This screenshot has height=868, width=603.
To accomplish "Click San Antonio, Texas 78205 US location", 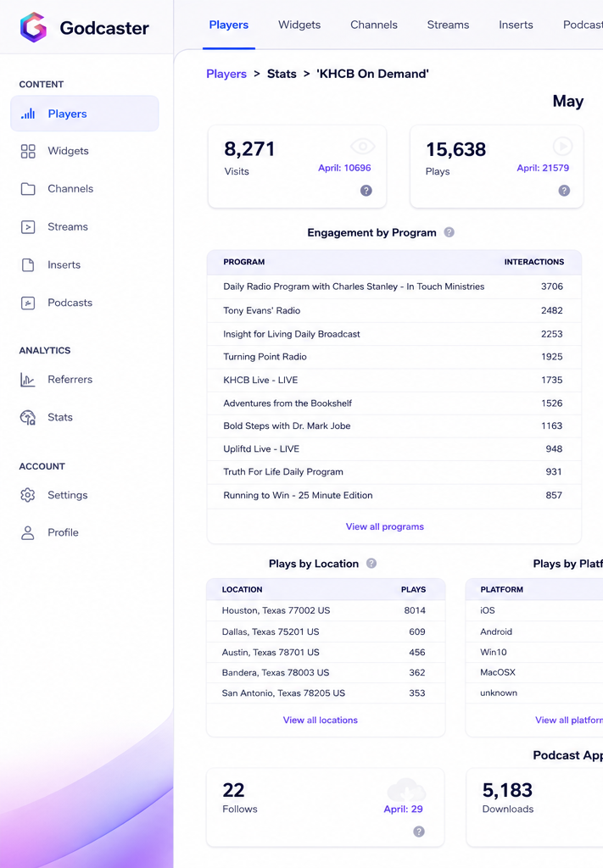I will click(x=326, y=693).
